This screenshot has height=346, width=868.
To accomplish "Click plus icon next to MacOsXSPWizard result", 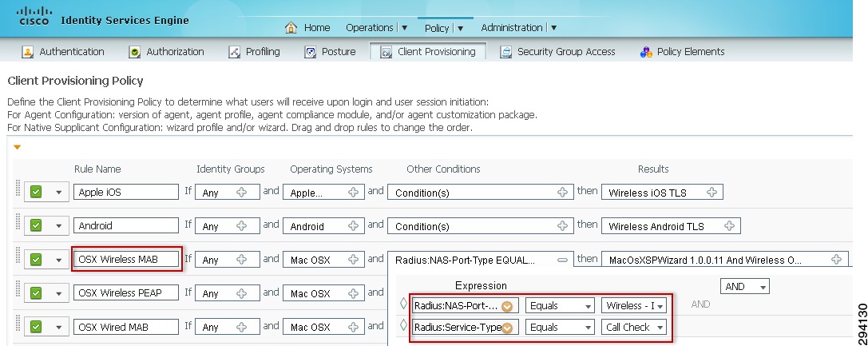I will coord(837,259).
